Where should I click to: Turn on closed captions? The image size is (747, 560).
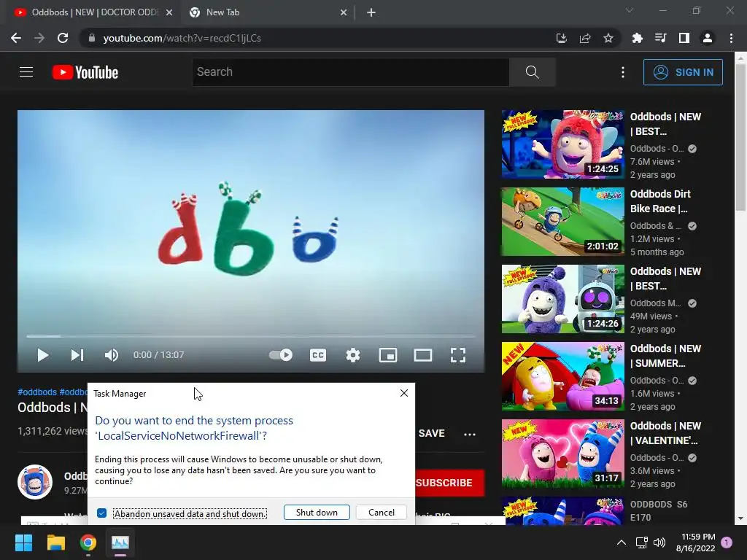[318, 355]
